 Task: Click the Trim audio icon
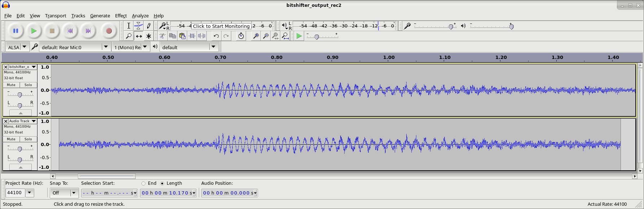[x=192, y=36]
